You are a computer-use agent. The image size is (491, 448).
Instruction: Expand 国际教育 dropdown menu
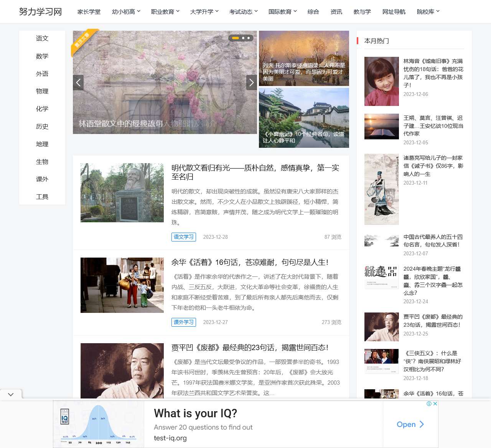283,12
